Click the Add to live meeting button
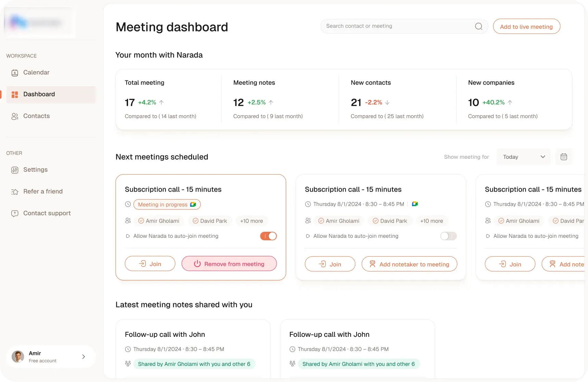 pos(526,27)
